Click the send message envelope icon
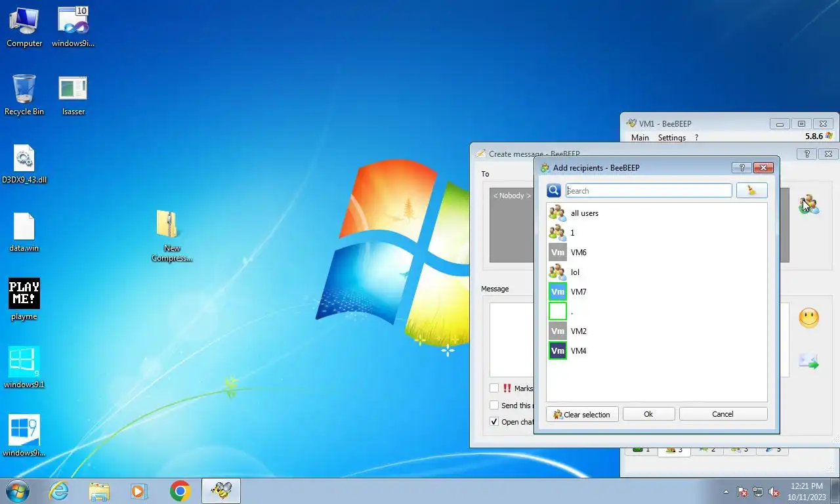 click(809, 361)
